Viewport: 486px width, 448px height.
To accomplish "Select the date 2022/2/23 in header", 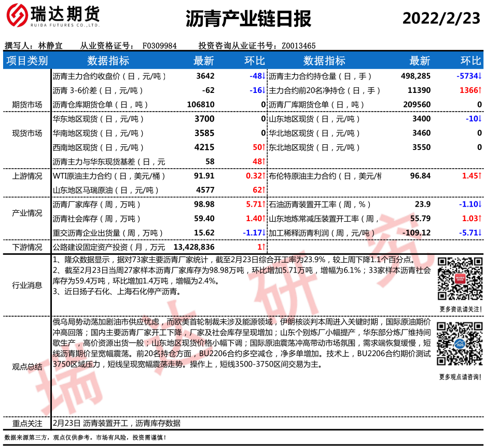I will click(x=441, y=18).
